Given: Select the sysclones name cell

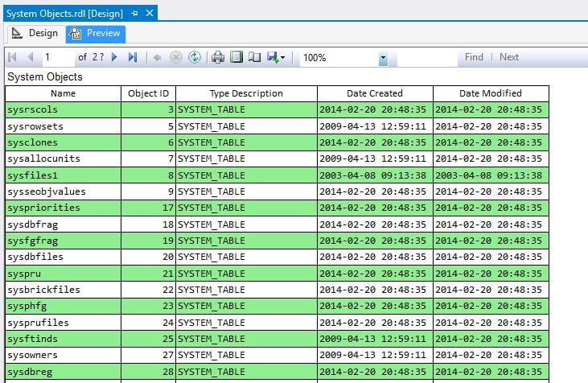Looking at the screenshot, I should [x=63, y=142].
